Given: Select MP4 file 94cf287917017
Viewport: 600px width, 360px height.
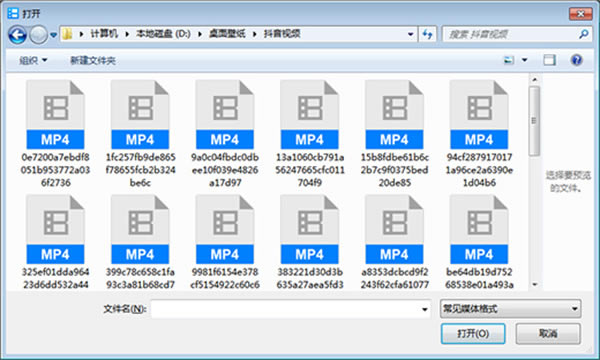Looking at the screenshot, I should [479, 134].
